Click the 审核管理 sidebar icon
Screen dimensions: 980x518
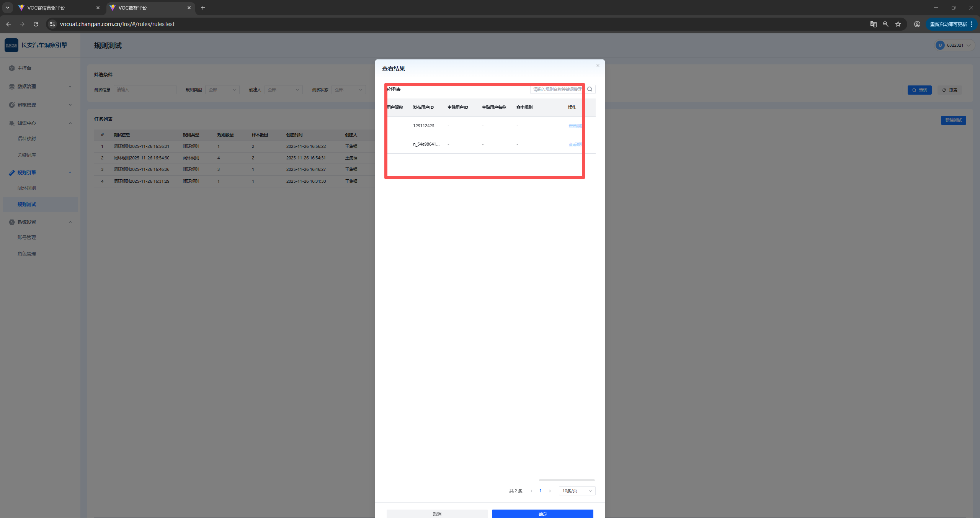point(12,105)
